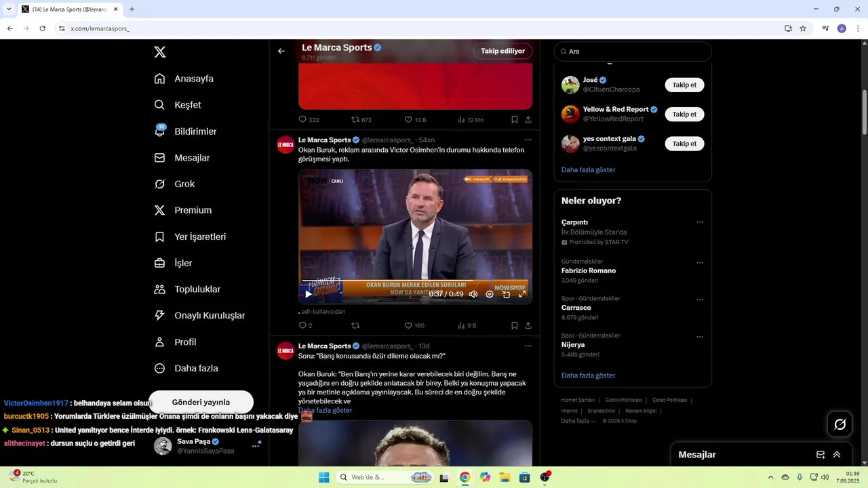
Task: Show more trends under Neler oluyor
Action: coord(588,375)
